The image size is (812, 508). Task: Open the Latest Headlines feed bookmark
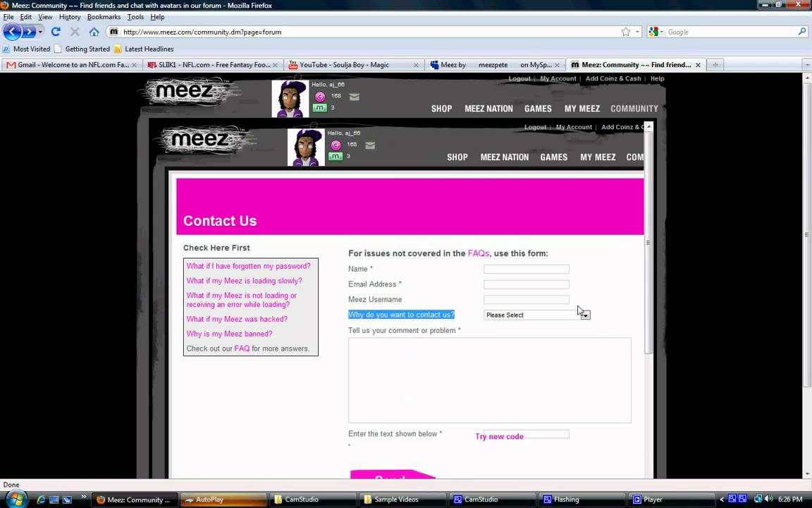pyautogui.click(x=144, y=49)
